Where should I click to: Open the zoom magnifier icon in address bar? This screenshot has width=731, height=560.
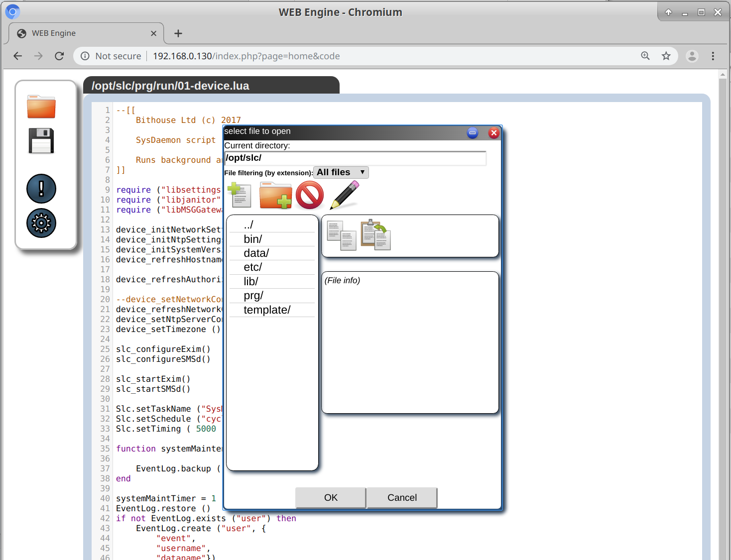645,56
